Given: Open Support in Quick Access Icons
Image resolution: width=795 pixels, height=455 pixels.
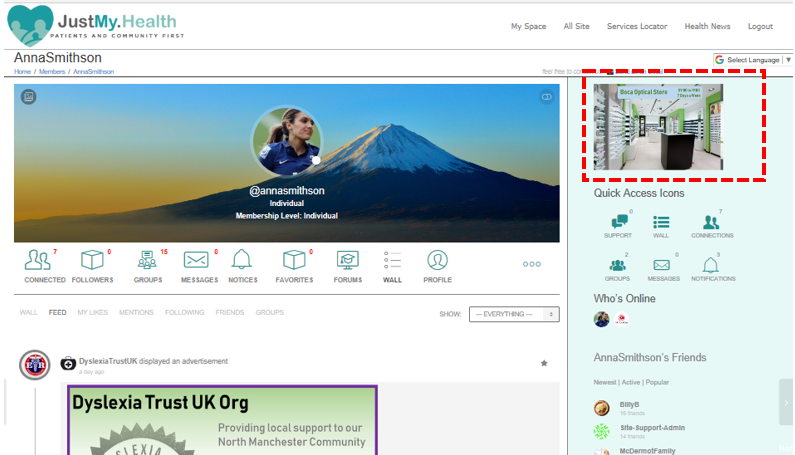Looking at the screenshot, I should click(617, 223).
